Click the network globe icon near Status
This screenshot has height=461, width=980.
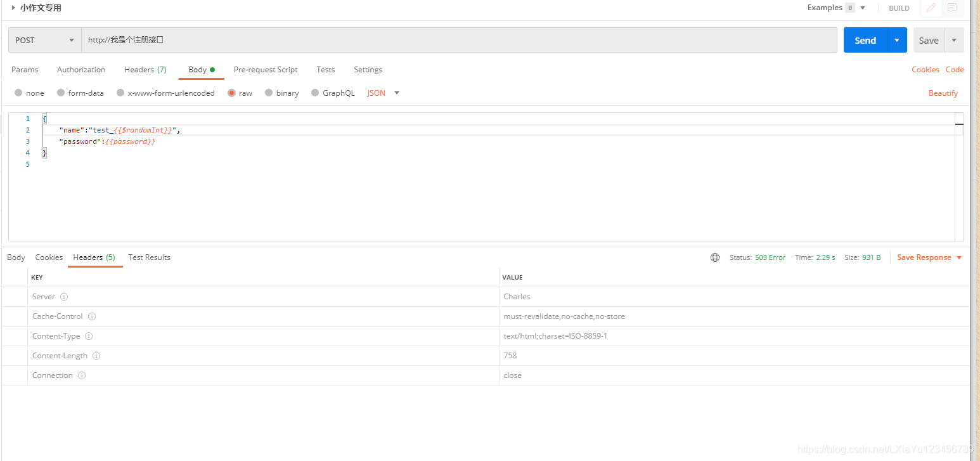tap(715, 257)
